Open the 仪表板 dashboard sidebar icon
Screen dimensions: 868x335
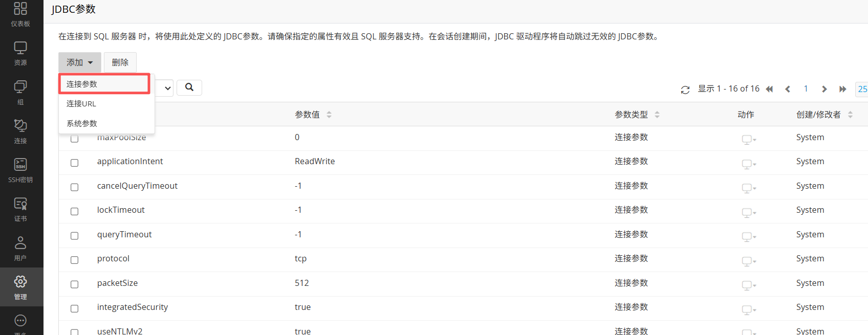click(x=20, y=14)
